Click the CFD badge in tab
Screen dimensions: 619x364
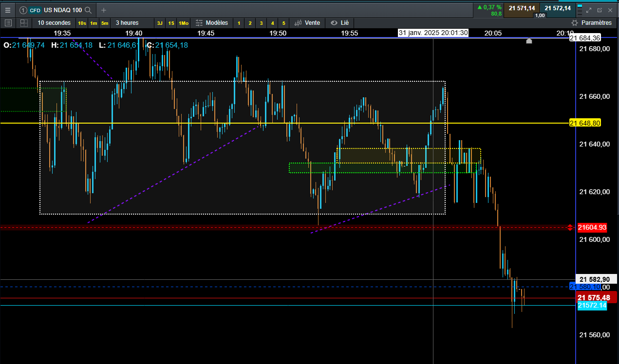click(35, 10)
